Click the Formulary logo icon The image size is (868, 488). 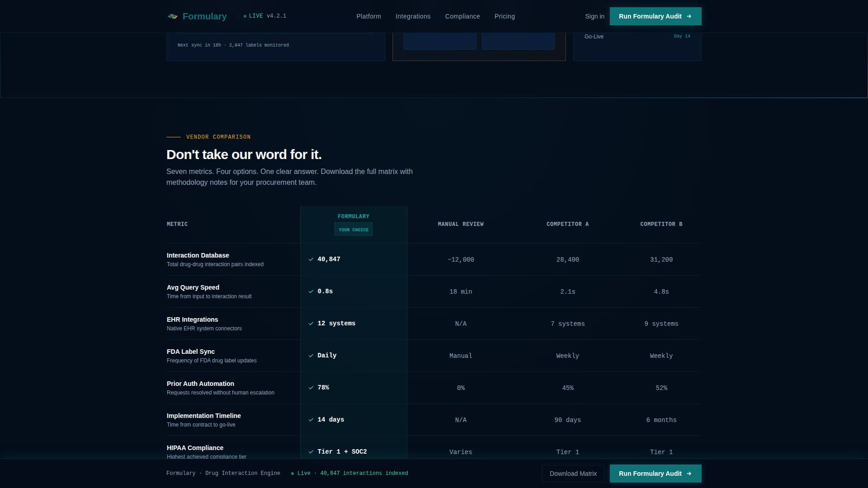173,16
